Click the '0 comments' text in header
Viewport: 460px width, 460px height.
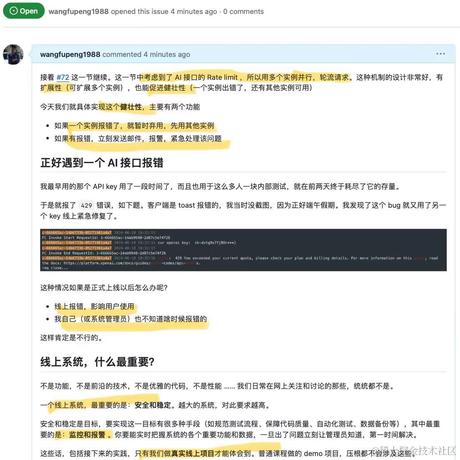243,11
